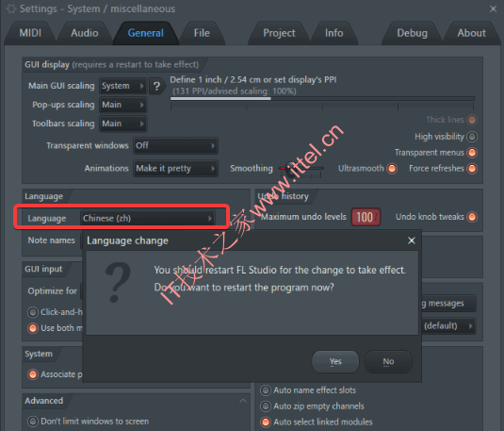Toggle the Thick lines option

(472, 120)
